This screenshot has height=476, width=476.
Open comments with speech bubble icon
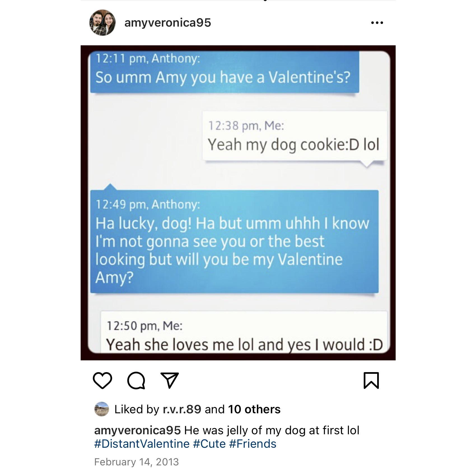pos(136,381)
